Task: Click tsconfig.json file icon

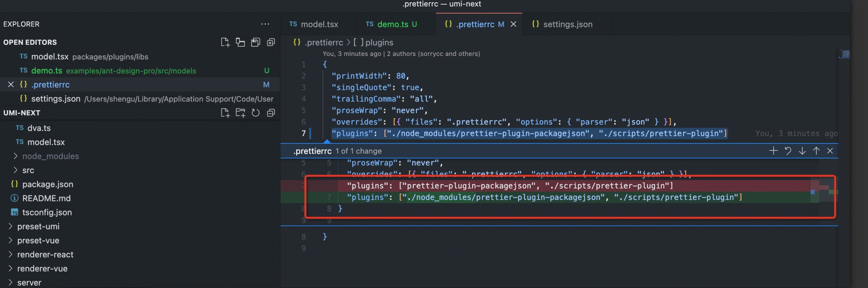Action: 14,212
